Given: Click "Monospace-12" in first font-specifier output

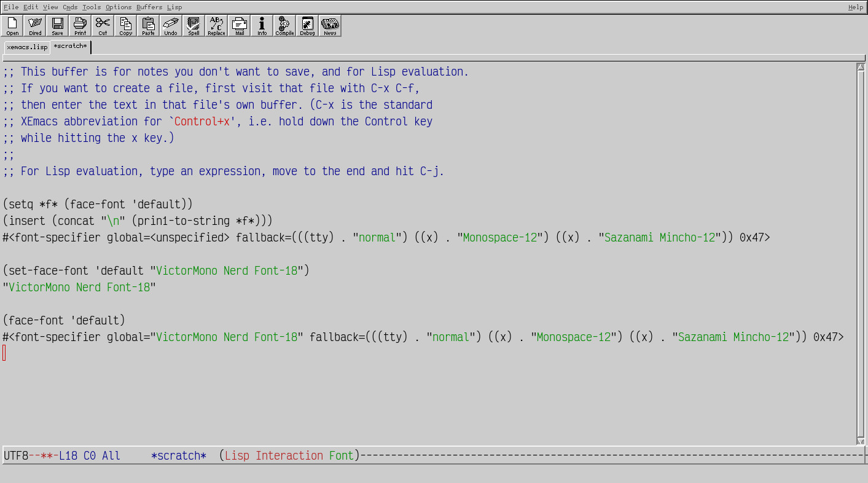Looking at the screenshot, I should 500,238.
